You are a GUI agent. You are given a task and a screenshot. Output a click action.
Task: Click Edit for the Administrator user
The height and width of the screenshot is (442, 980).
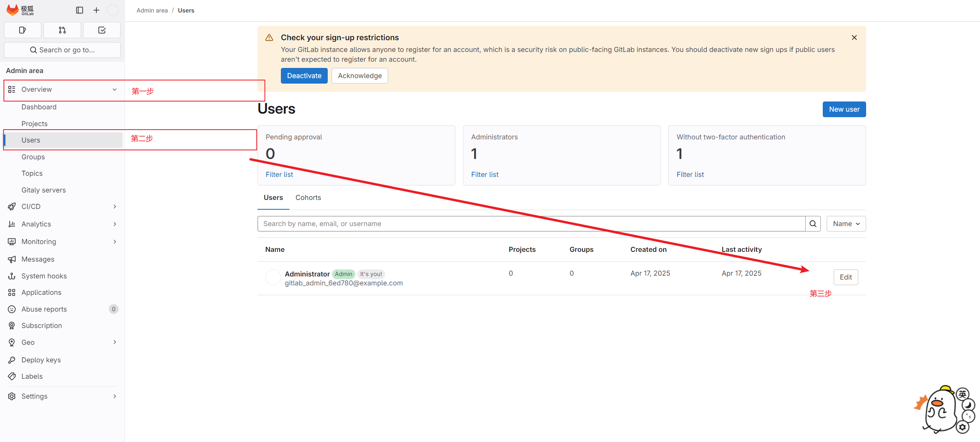pyautogui.click(x=846, y=277)
